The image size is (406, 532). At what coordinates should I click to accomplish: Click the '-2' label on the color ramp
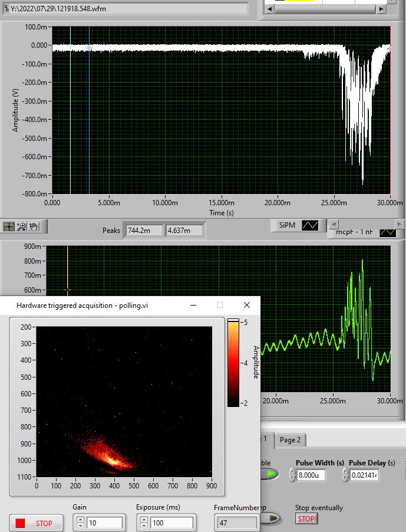click(244, 403)
